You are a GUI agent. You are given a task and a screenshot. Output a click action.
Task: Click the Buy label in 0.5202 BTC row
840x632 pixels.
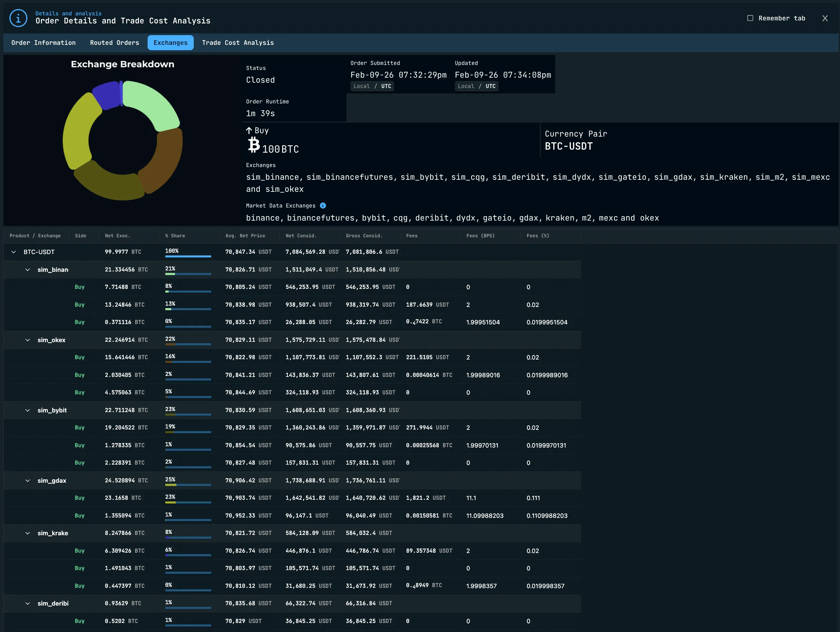pyautogui.click(x=79, y=621)
